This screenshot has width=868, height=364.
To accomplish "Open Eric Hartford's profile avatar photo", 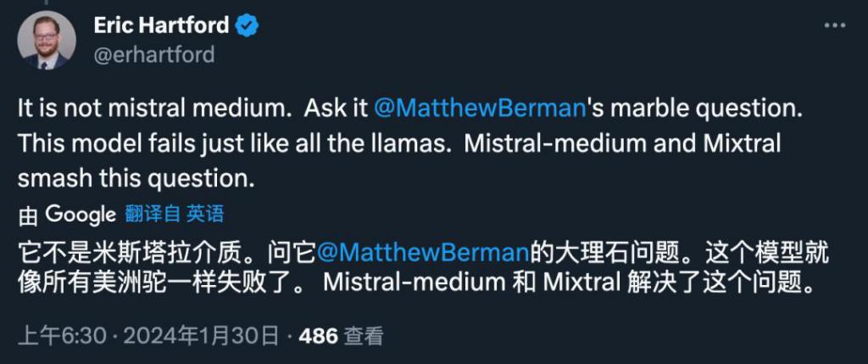I will tap(47, 41).
